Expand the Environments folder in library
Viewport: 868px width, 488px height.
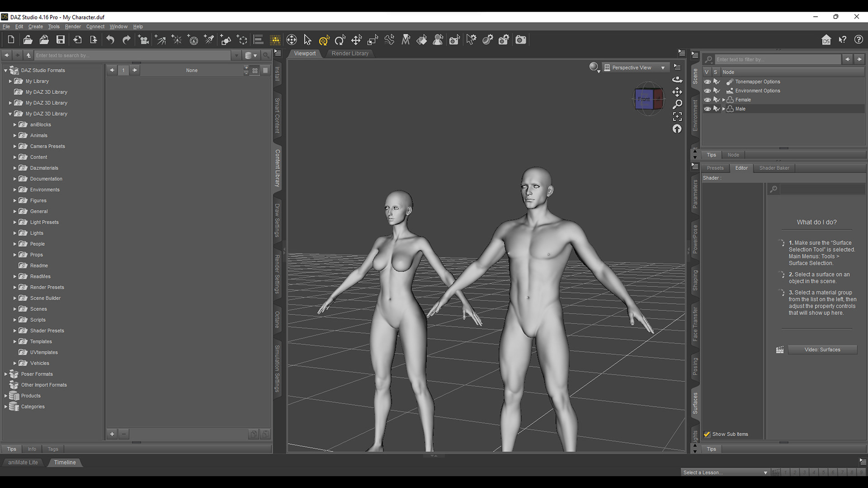[x=15, y=190]
